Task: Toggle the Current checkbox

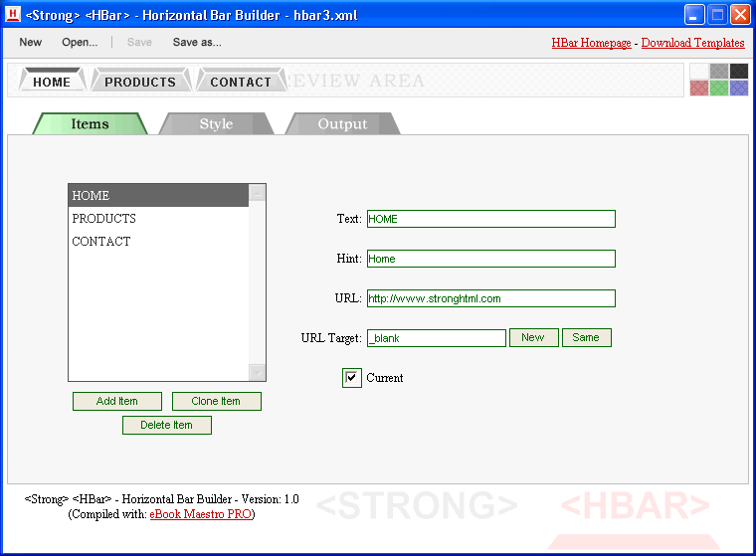Action: [x=351, y=378]
